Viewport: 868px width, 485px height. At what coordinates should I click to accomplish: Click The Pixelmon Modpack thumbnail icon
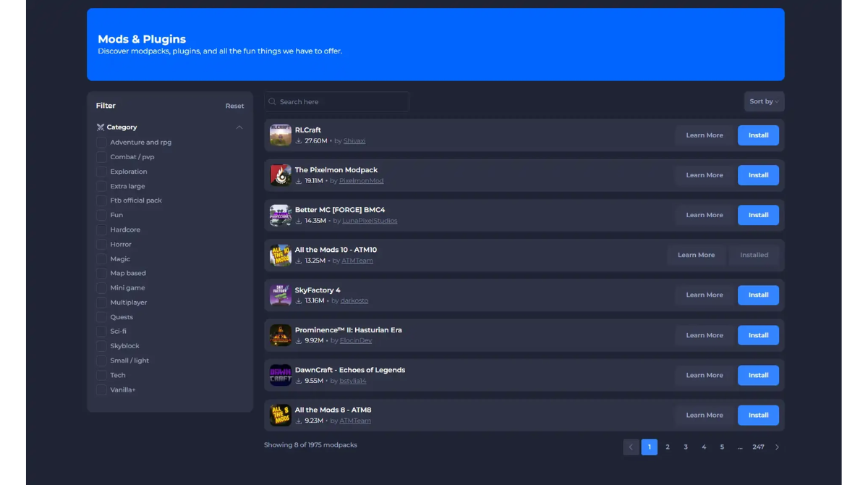coord(280,175)
